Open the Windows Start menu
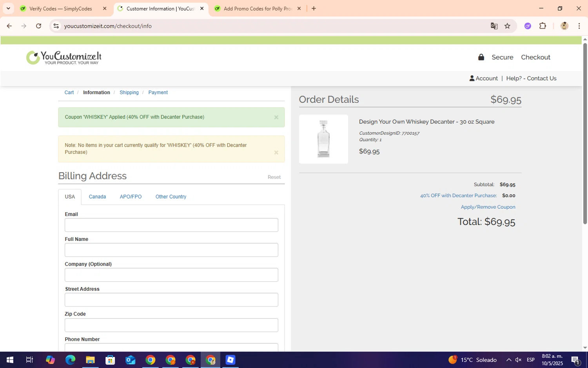Screen dimensions: 588x368 click(x=10, y=360)
